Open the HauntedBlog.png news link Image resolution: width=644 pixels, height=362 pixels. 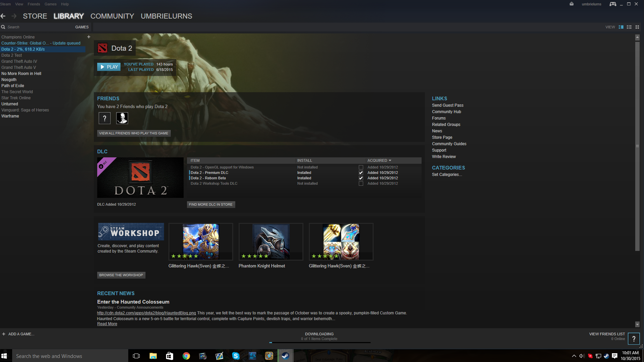pyautogui.click(x=146, y=313)
